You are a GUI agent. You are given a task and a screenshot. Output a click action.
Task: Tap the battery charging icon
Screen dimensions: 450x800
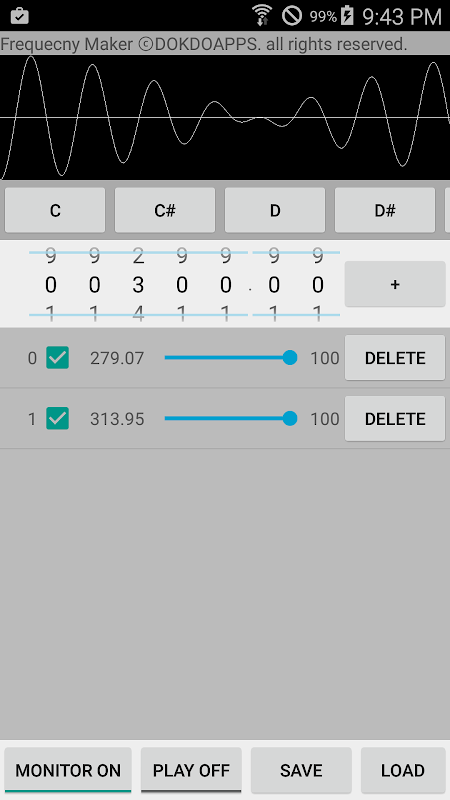[x=347, y=15]
